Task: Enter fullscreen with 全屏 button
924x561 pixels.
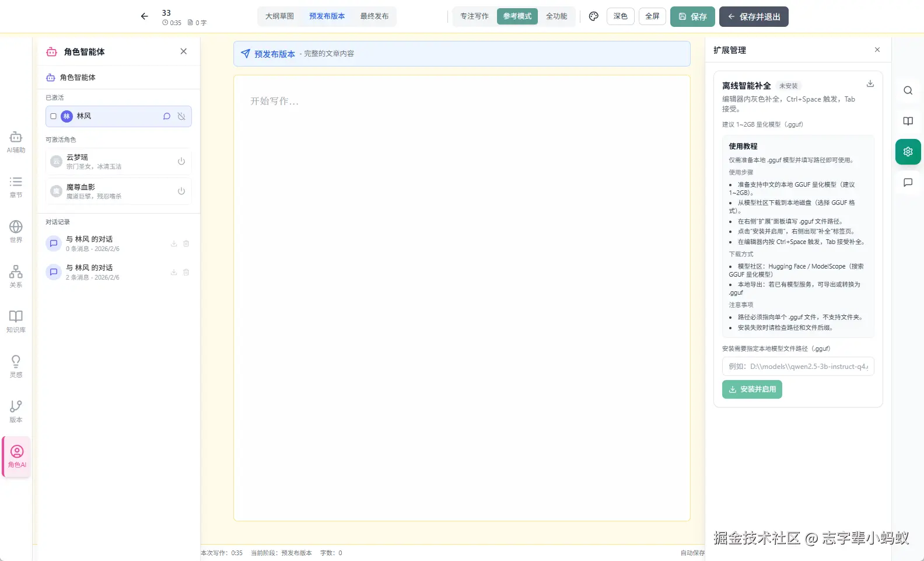Action: tap(652, 16)
